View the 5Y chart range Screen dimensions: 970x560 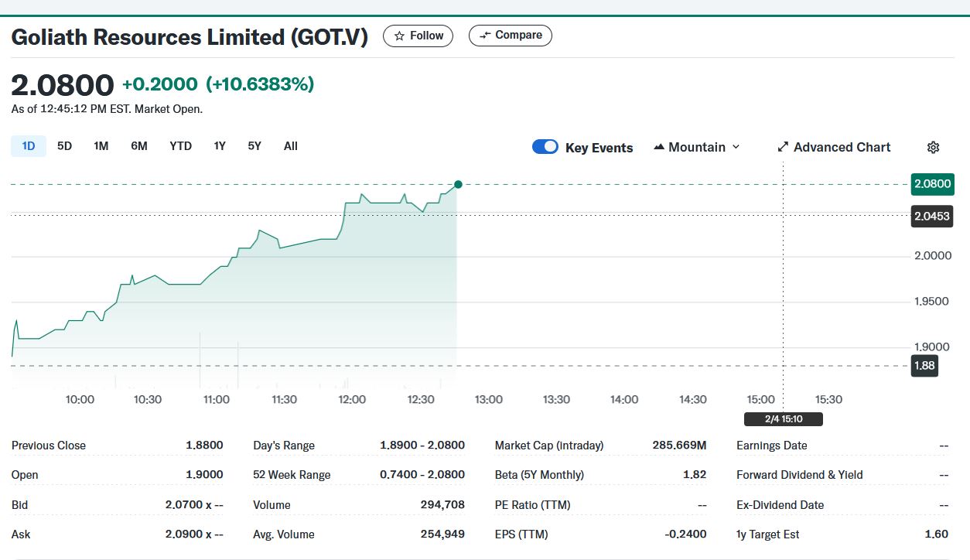254,146
